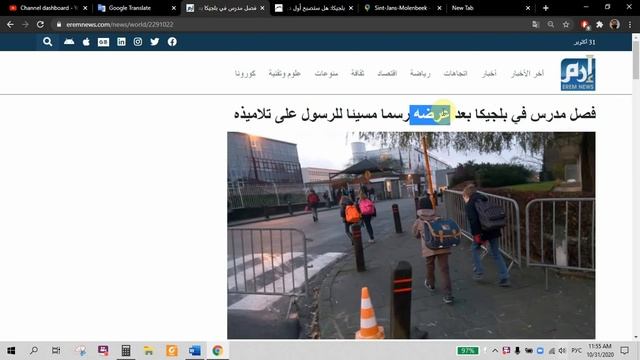Open the Chrome three-dot menu
640x360 pixels.
(630, 24)
